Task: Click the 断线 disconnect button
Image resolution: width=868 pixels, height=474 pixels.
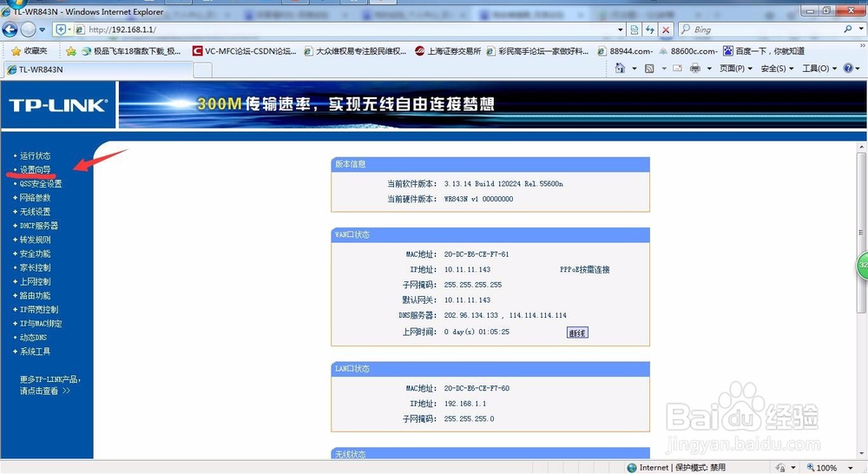Action: point(577,332)
